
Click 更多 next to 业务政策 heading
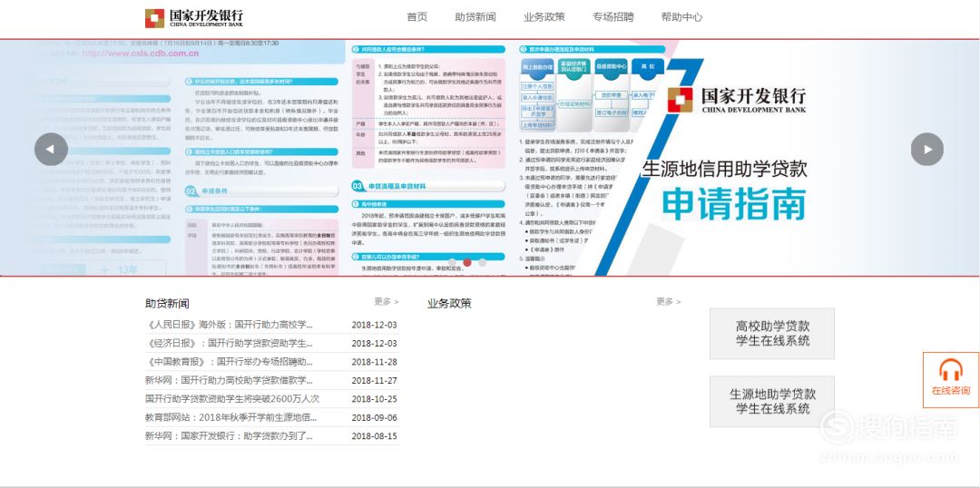[668, 302]
